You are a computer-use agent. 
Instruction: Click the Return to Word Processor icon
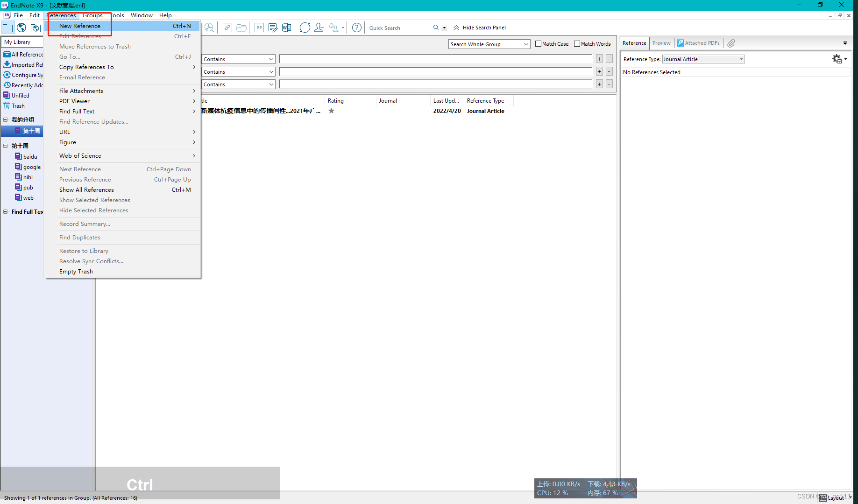tap(286, 28)
